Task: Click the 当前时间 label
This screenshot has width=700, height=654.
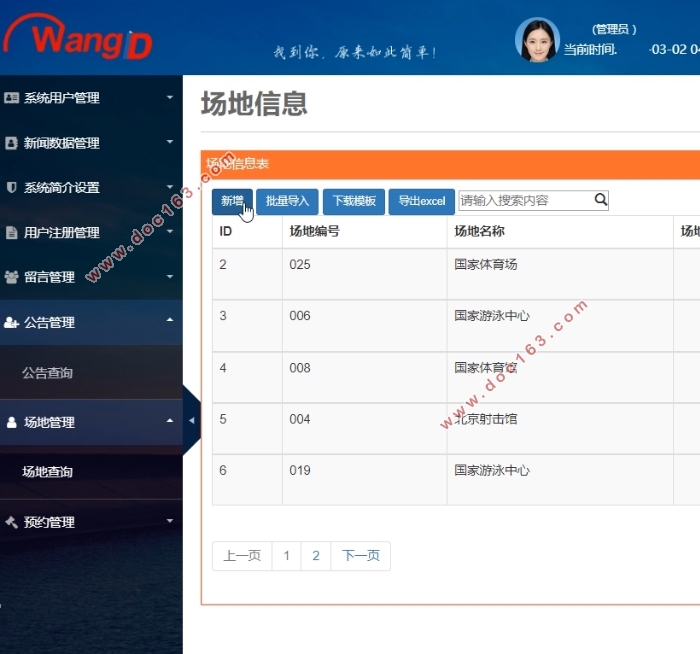Action: pos(590,50)
